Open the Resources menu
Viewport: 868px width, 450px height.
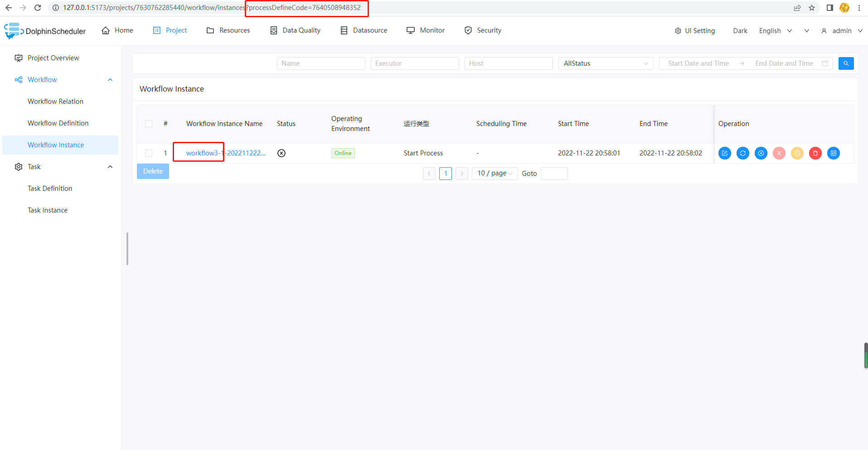[x=228, y=30]
